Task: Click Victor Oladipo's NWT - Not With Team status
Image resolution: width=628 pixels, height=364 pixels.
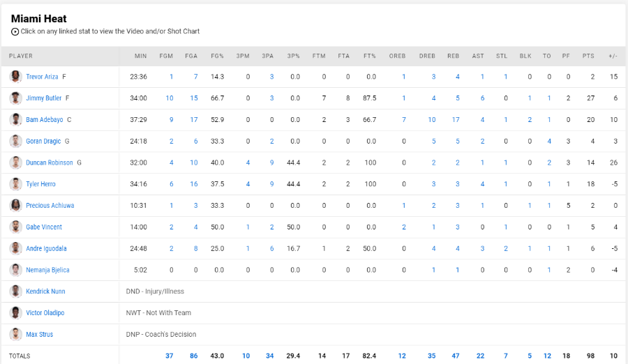Action: 158,312
